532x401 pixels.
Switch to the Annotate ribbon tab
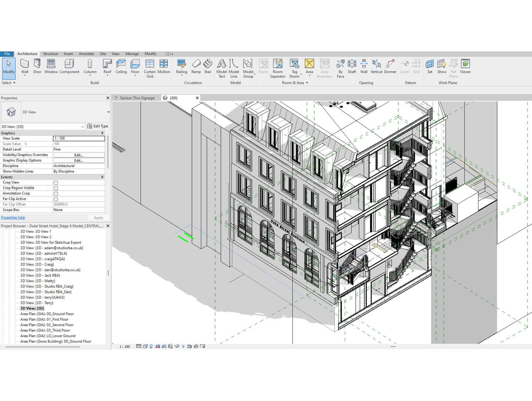point(86,54)
